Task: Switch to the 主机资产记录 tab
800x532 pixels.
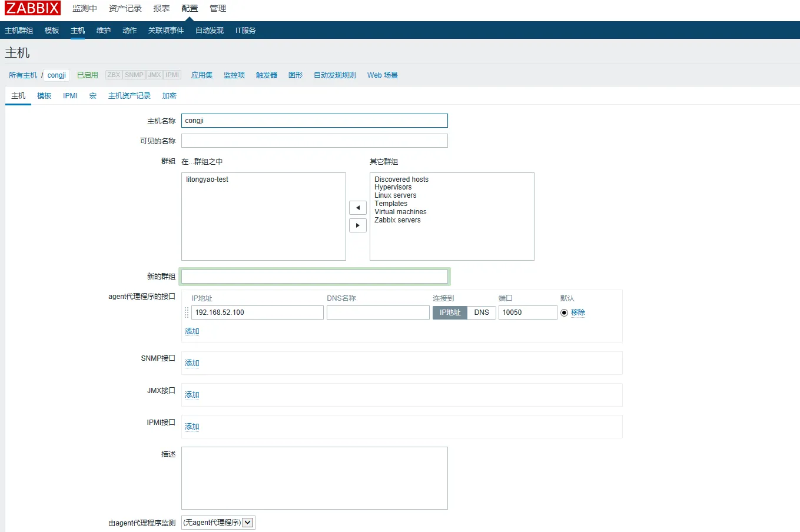Action: coord(130,96)
